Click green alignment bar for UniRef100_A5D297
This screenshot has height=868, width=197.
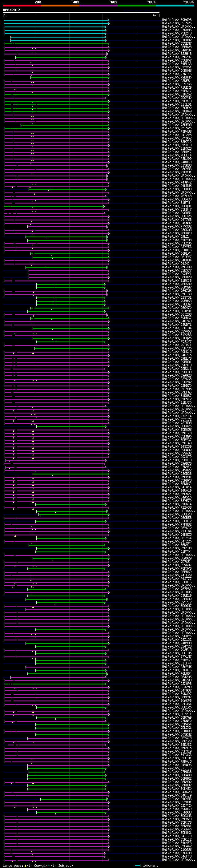coord(61,57)
